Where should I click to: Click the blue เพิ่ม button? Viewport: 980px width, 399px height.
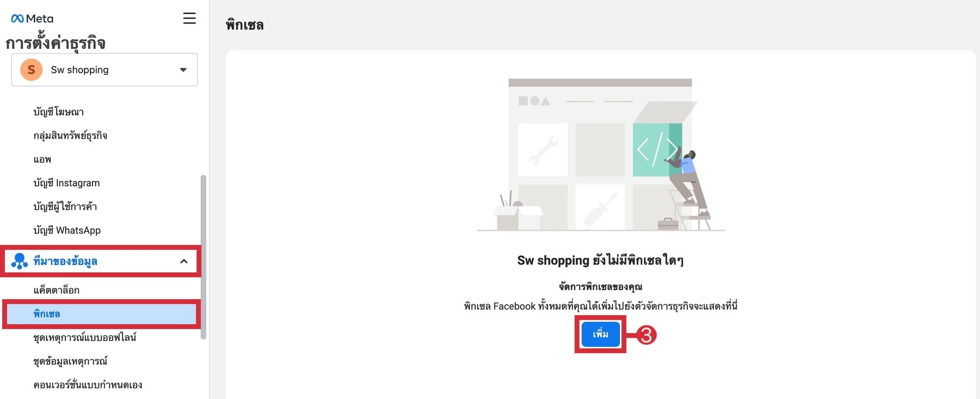coord(600,334)
